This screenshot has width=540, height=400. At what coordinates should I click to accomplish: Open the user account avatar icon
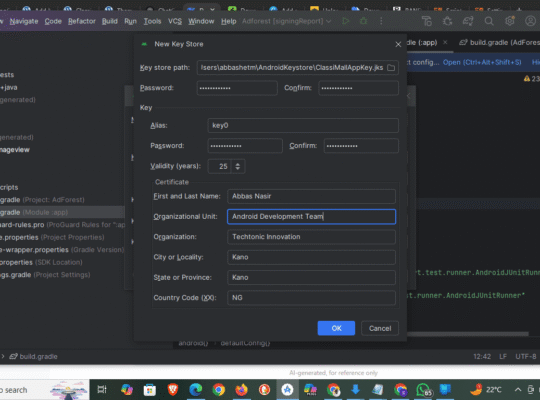coord(530,21)
